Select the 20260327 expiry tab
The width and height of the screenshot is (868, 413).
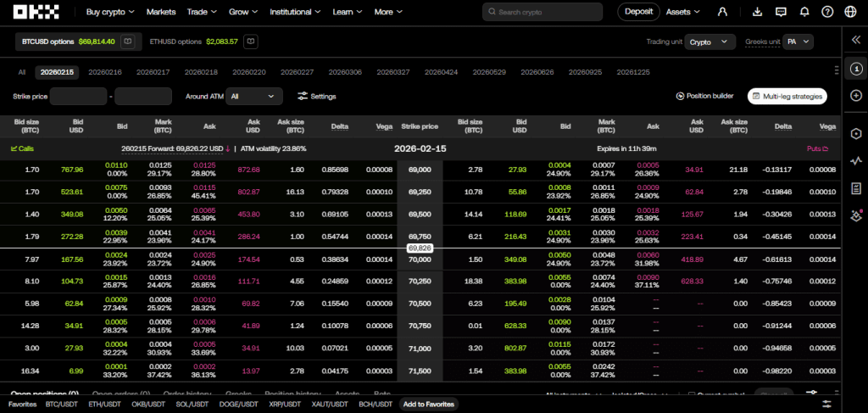click(x=393, y=72)
